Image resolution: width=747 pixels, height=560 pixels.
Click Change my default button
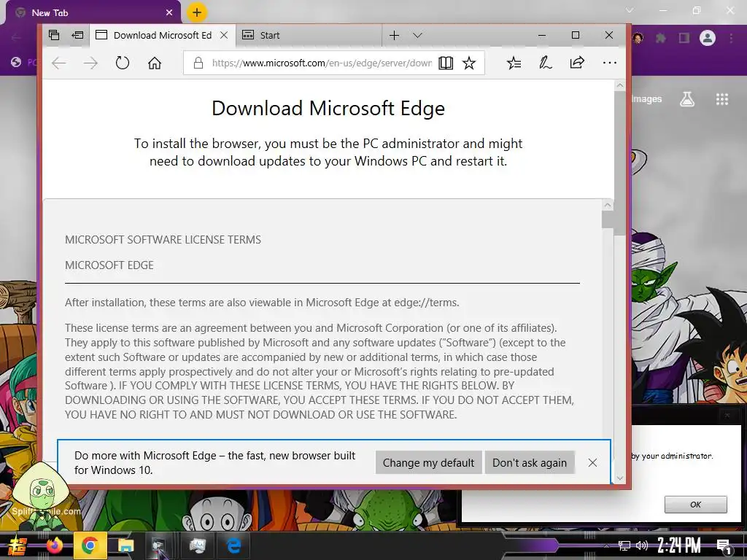coord(428,463)
